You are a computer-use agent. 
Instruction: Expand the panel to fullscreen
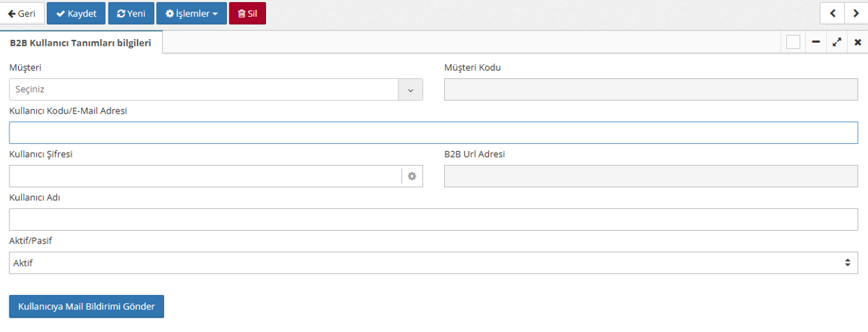point(837,43)
